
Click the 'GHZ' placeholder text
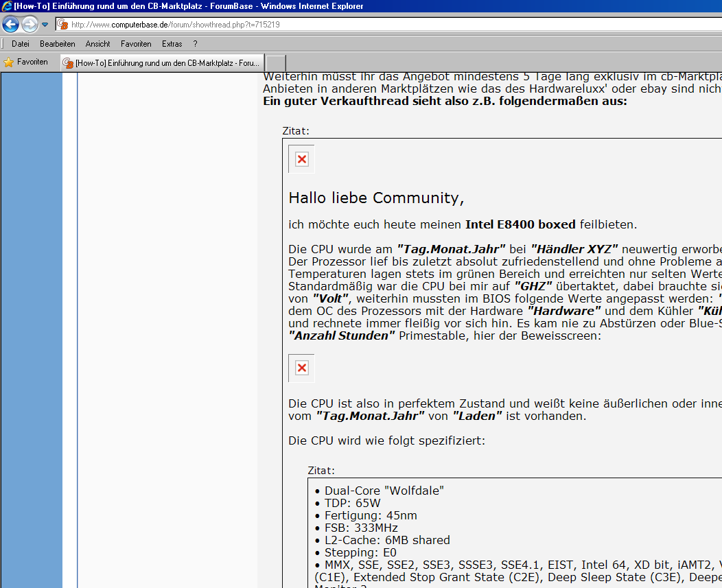point(533,286)
